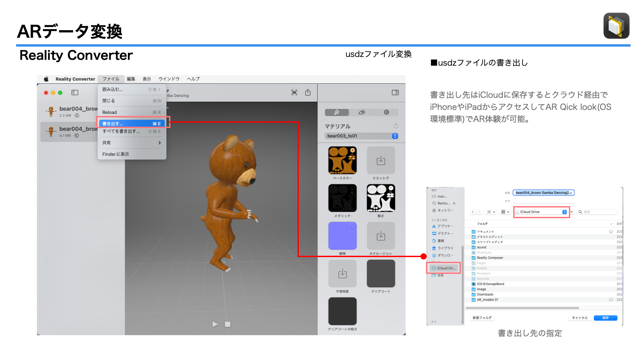Choose すべてを書き出す... menu item
The width and height of the screenshot is (644, 362).
click(x=132, y=131)
